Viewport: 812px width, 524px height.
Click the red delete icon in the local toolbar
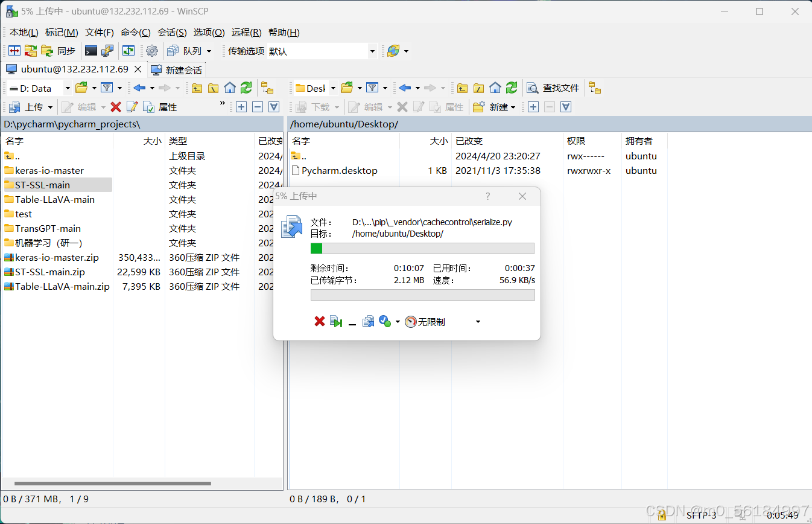tap(116, 107)
